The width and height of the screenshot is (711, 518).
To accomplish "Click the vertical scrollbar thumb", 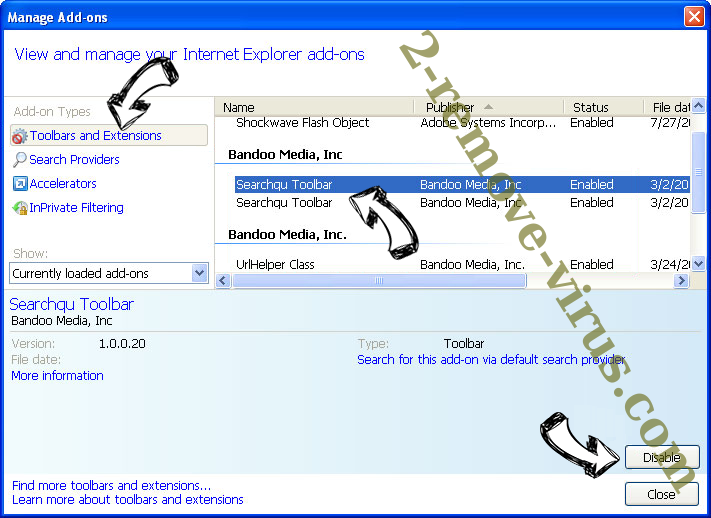I will 699,171.
